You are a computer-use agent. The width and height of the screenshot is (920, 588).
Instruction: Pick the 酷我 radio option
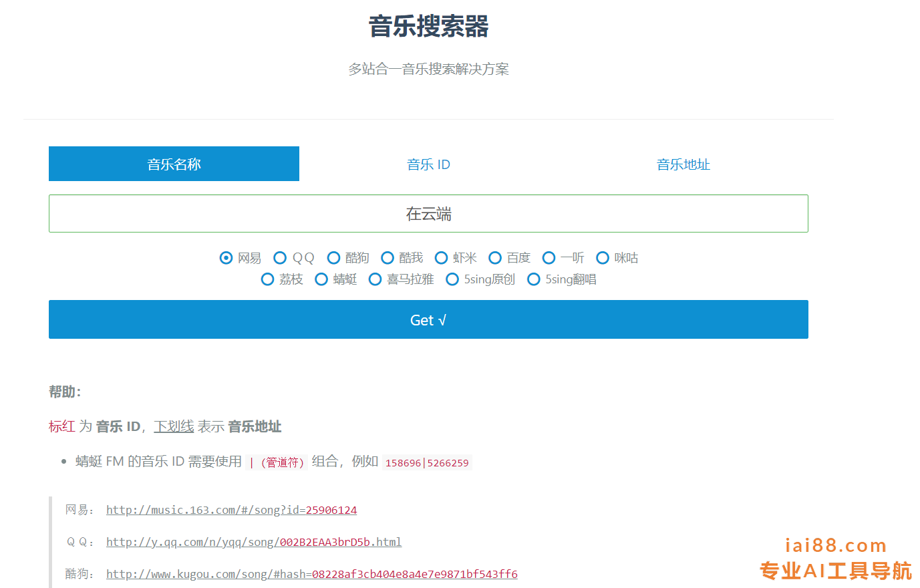[388, 258]
